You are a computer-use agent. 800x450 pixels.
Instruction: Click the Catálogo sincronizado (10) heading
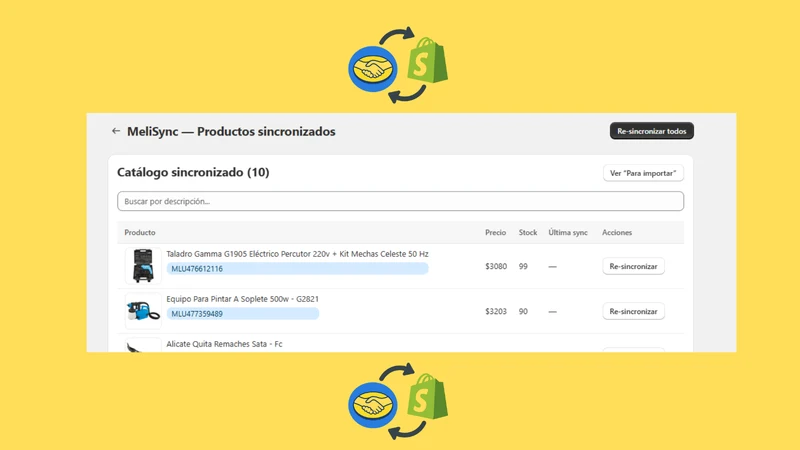[x=193, y=172]
